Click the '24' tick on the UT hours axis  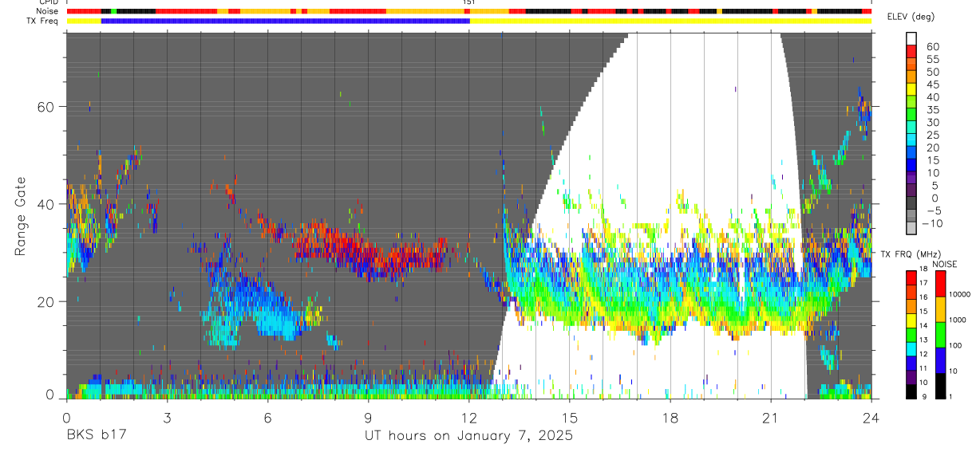871,418
